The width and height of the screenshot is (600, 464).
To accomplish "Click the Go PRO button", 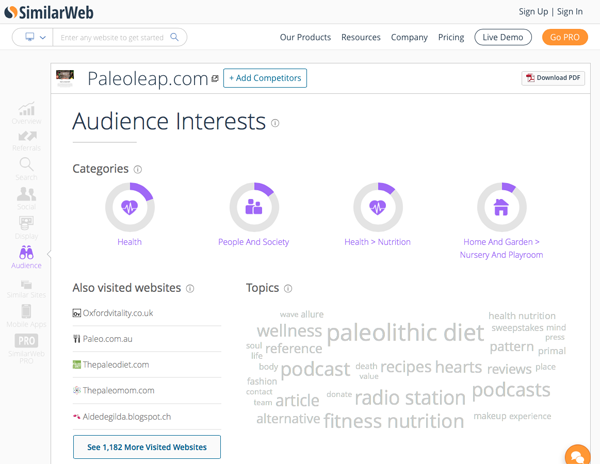I will tap(565, 37).
